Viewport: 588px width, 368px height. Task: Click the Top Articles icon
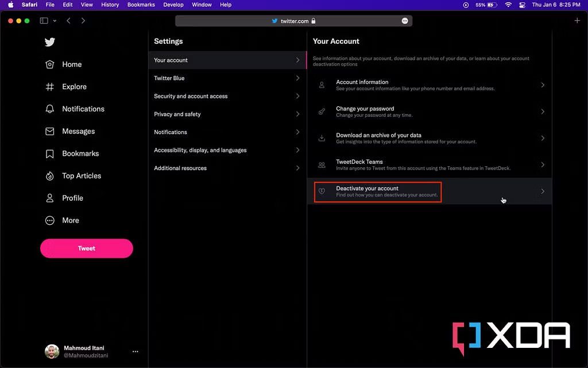click(x=50, y=175)
